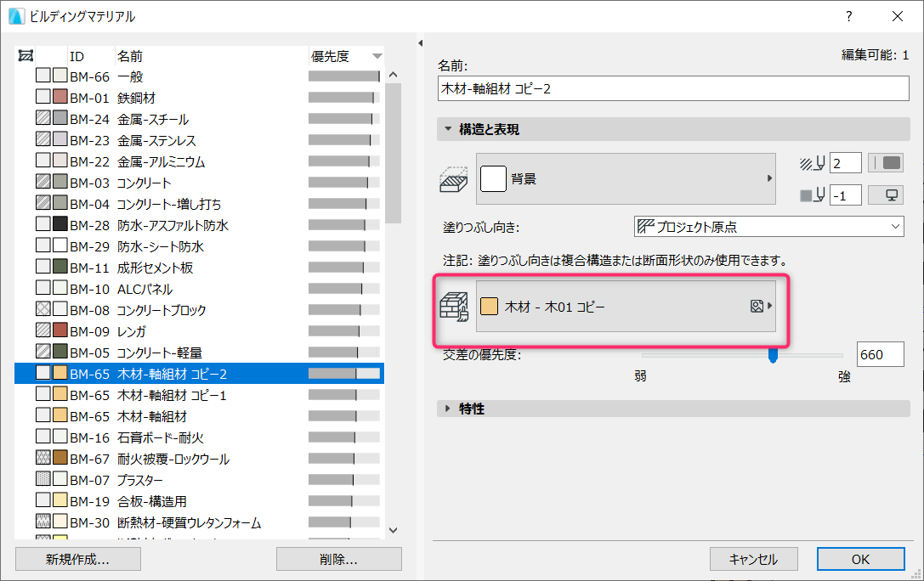This screenshot has width=924, height=581.
Task: Click the fill pattern icon of BM-24 金属-スチール
Action: point(43,117)
